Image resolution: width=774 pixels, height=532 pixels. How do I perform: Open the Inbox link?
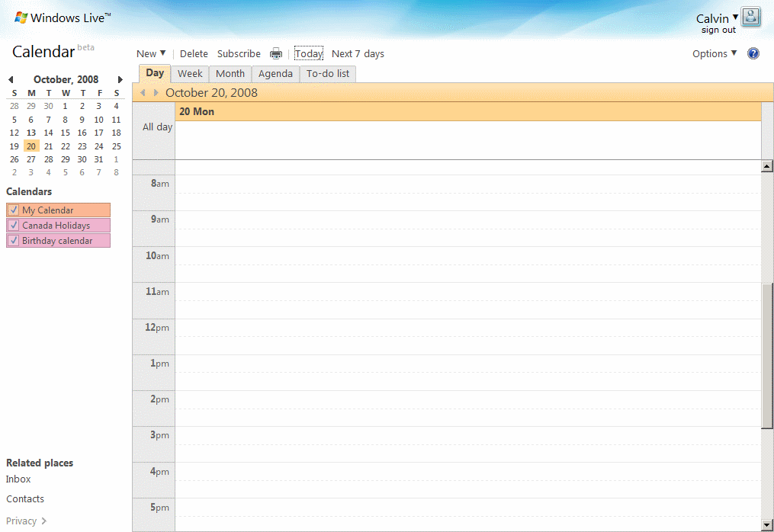click(x=18, y=479)
